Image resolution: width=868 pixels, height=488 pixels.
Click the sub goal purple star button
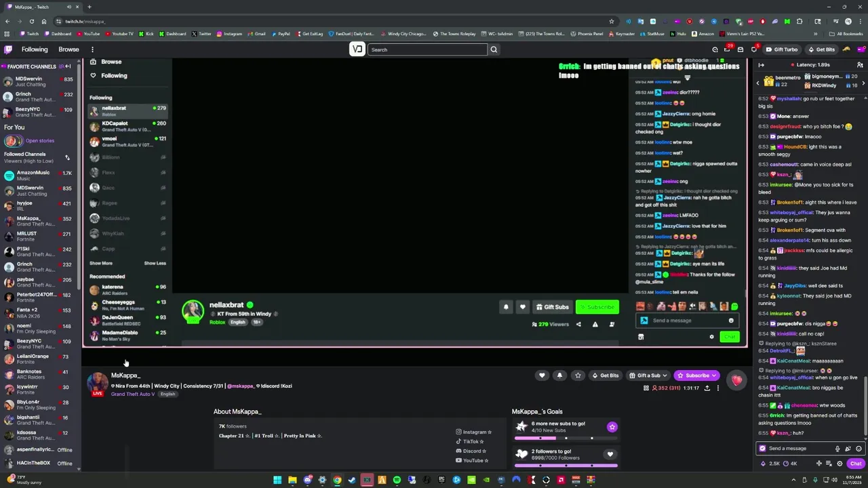pyautogui.click(x=612, y=427)
